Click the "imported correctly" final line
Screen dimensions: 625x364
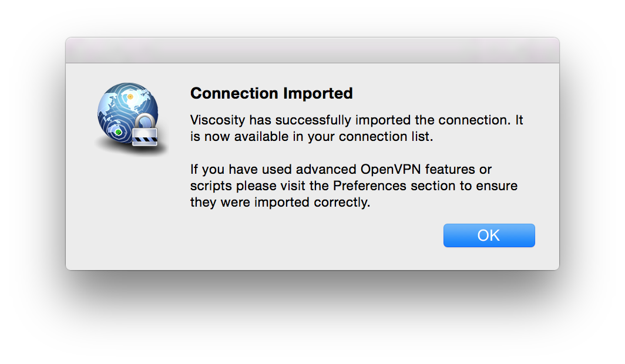tap(312, 203)
